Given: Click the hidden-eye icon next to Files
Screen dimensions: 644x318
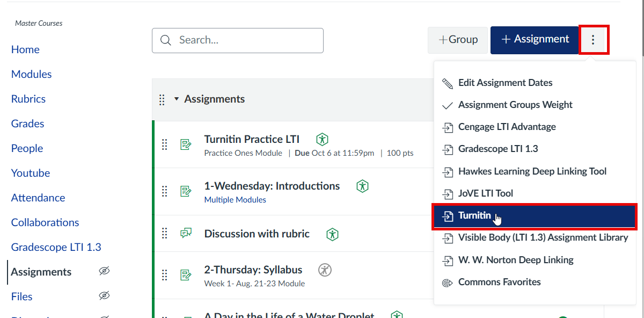Looking at the screenshot, I should tap(104, 295).
